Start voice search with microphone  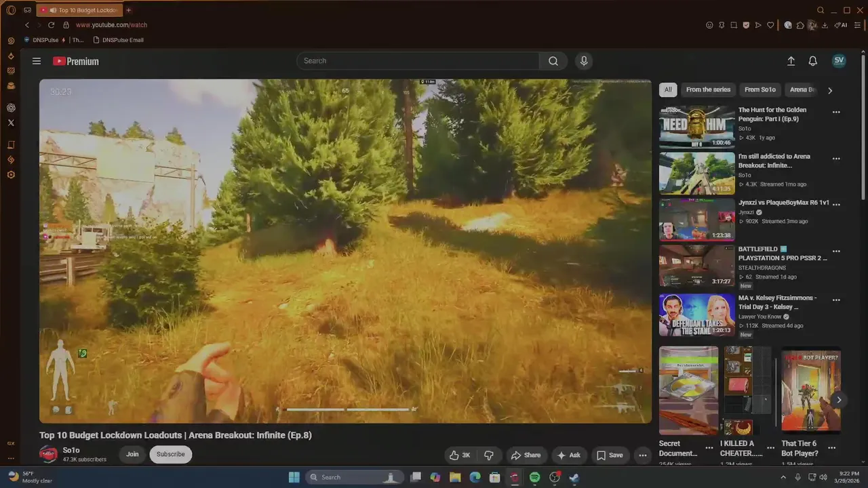coord(584,61)
